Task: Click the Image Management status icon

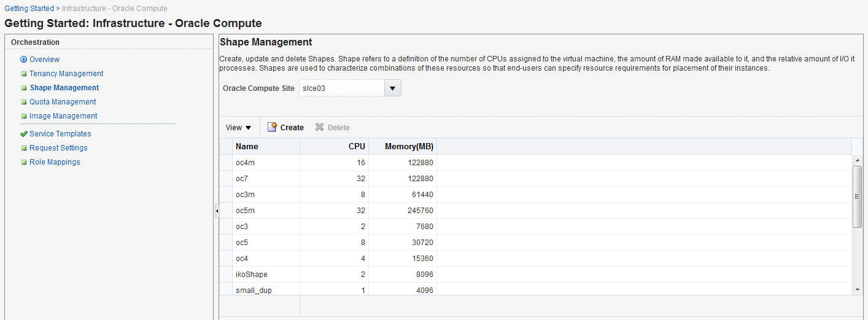Action: [24, 116]
